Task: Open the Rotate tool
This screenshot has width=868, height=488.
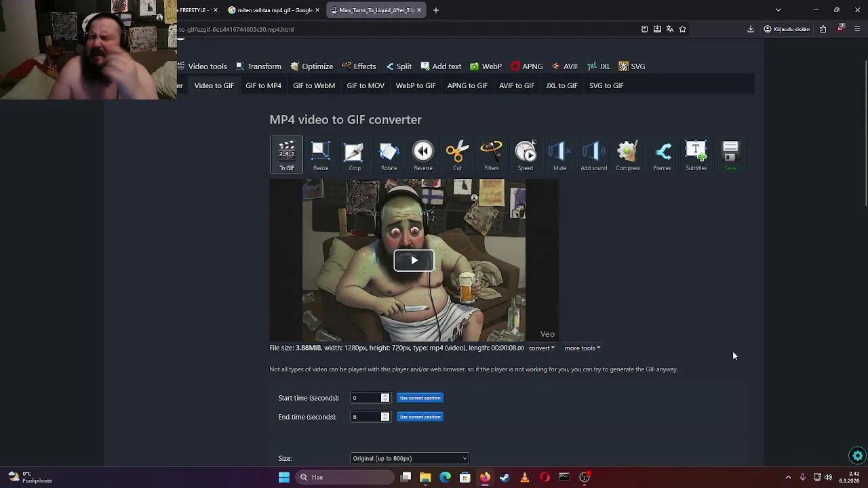Action: (389, 155)
